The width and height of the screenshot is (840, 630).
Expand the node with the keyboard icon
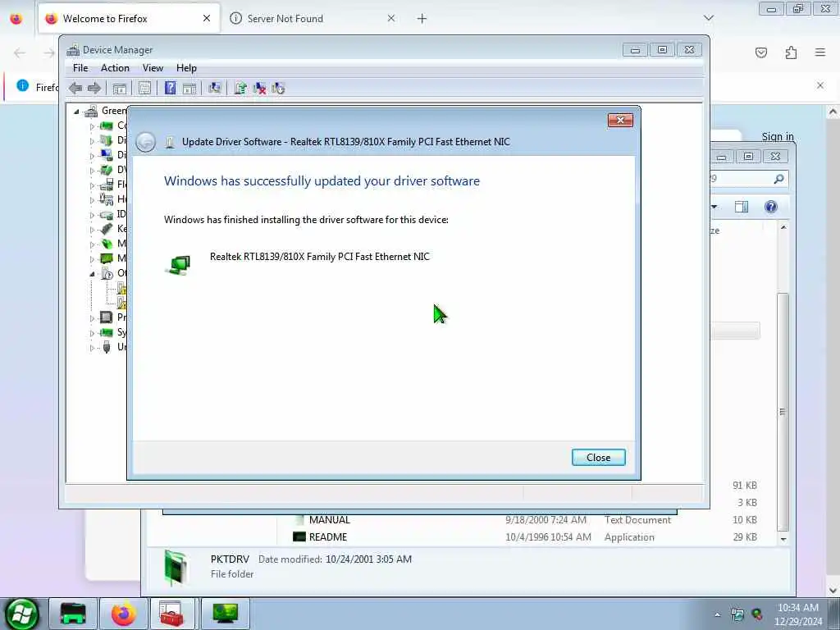tap(92, 230)
